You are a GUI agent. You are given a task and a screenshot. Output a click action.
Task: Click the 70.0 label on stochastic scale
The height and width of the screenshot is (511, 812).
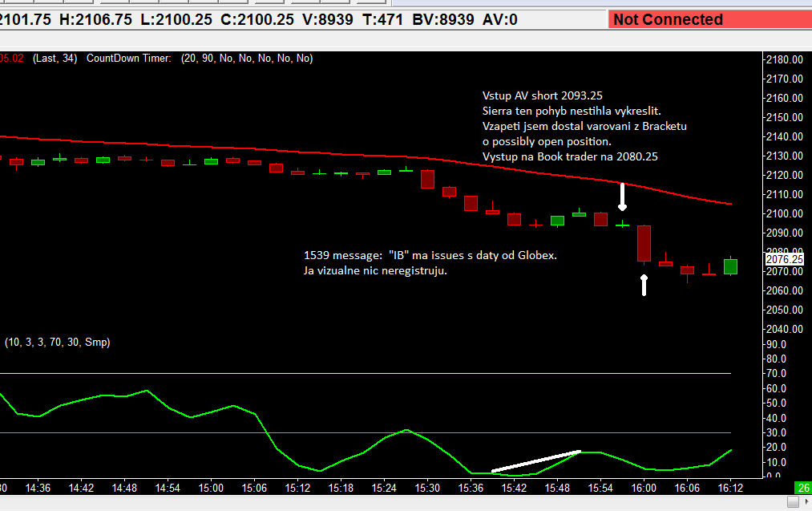776,373
